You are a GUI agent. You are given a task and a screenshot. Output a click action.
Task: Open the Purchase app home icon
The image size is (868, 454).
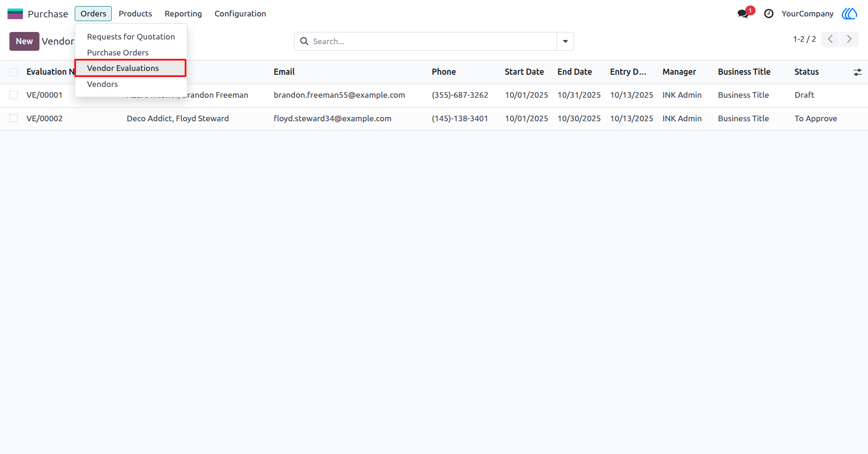(x=15, y=14)
